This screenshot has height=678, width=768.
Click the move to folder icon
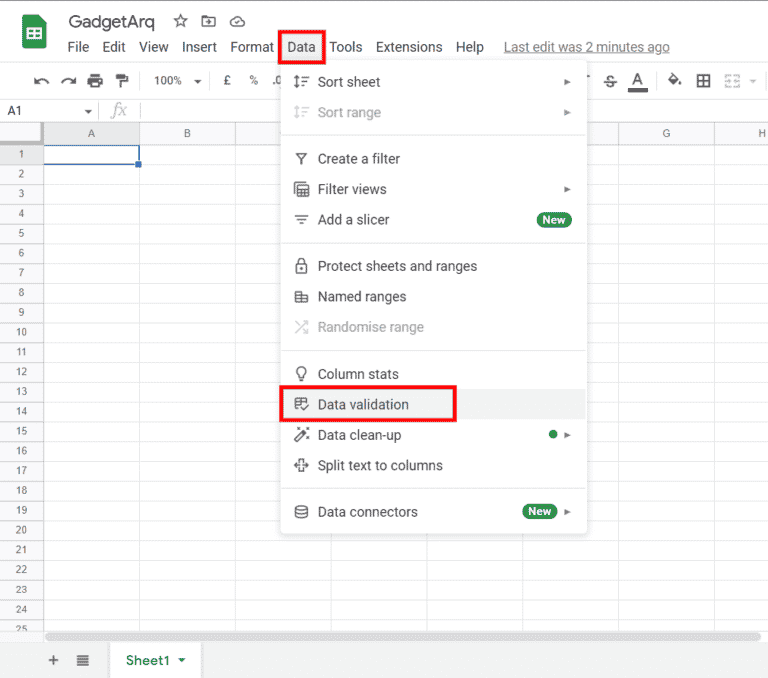coord(209,21)
